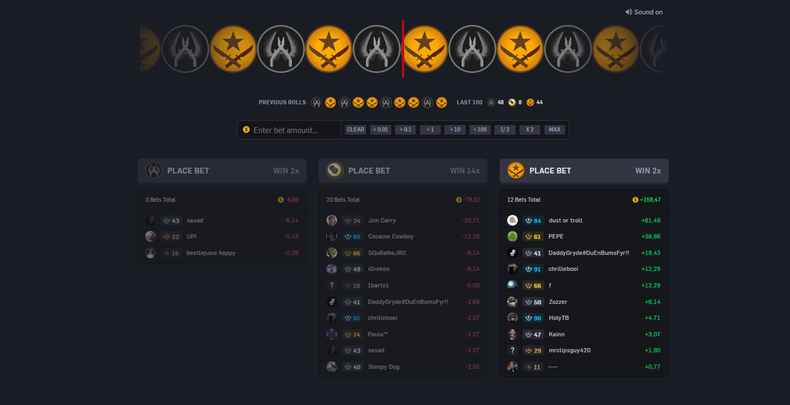Double the bet with X2 button
Screen dimensions: 790x405
pos(530,129)
